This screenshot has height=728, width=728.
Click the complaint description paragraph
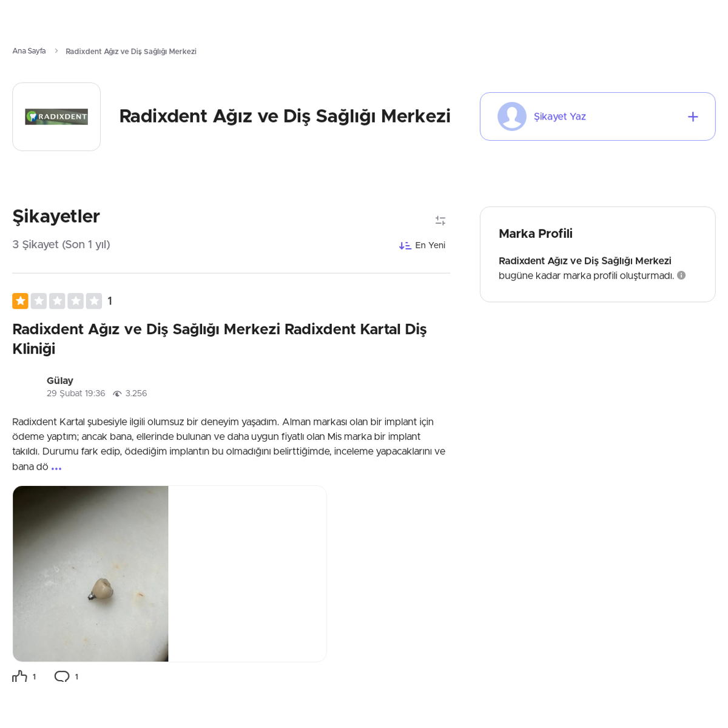[229, 444]
